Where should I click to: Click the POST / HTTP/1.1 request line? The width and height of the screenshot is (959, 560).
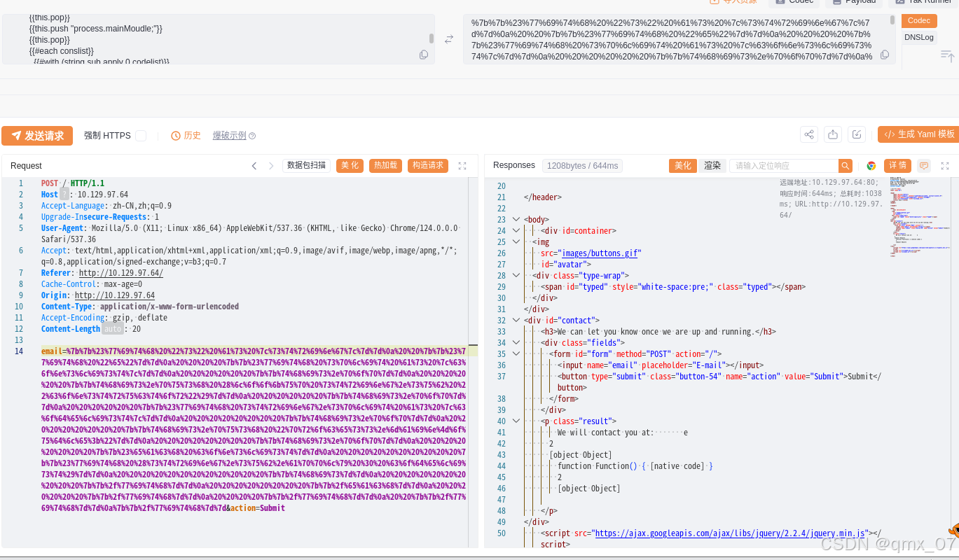[x=73, y=183]
